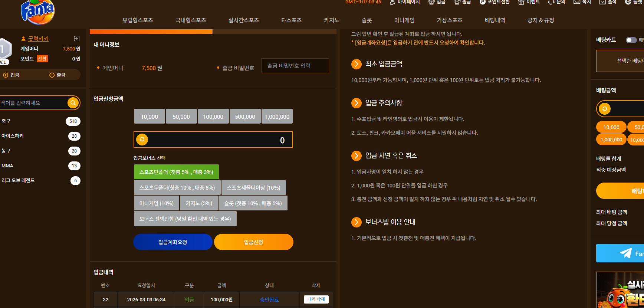Select the 100,000 quick amount swatch

click(213, 117)
